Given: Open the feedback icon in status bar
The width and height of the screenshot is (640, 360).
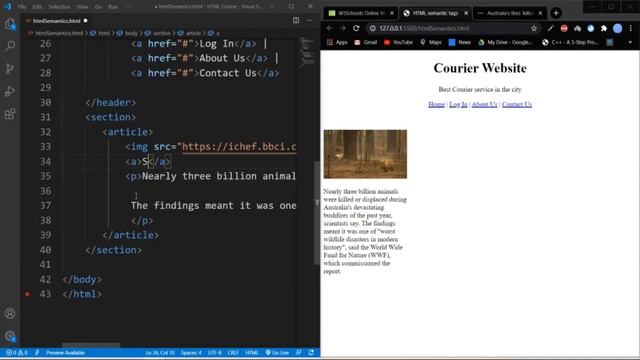Looking at the screenshot, I should click(299, 353).
